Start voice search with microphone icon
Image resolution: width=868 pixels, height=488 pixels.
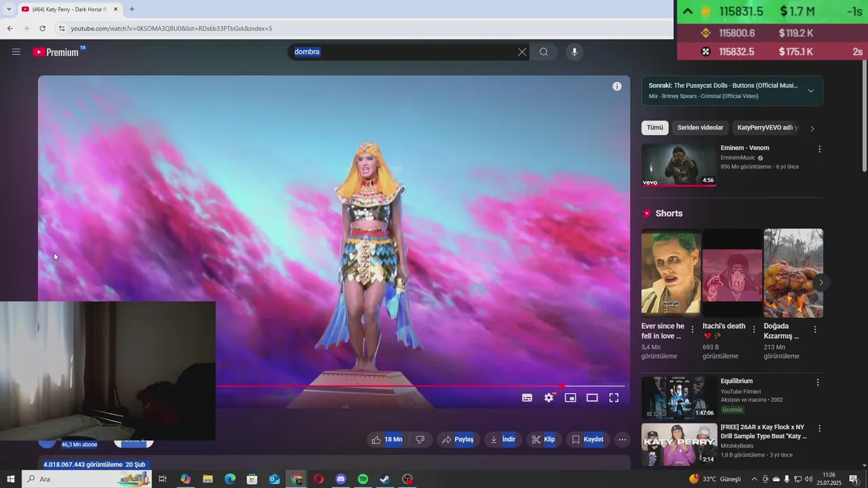pyautogui.click(x=574, y=52)
